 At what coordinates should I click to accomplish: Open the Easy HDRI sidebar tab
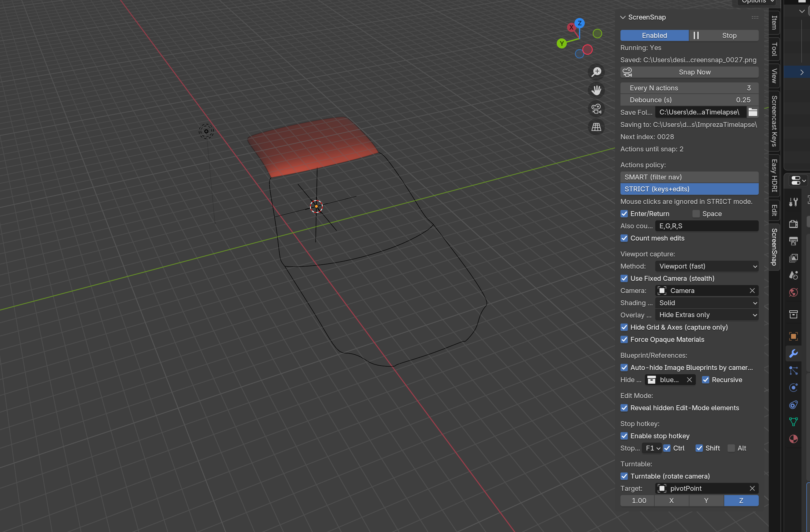click(x=774, y=176)
